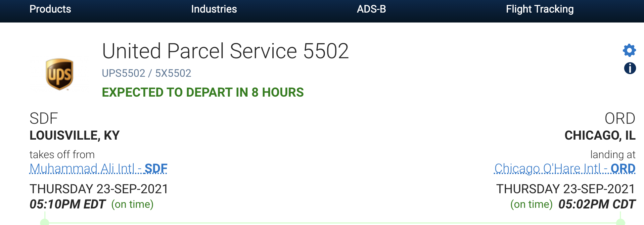Click the United Parcel Service 5502 heading

coord(225,51)
